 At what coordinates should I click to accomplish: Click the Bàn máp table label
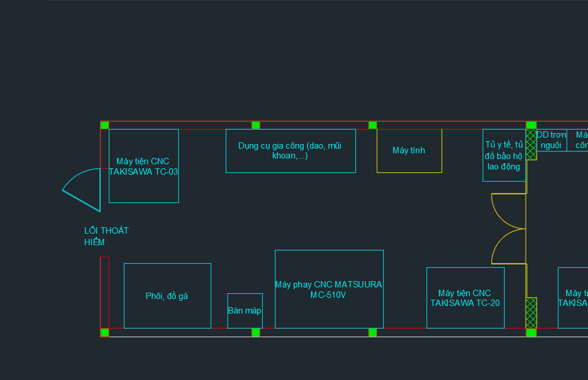[245, 311]
